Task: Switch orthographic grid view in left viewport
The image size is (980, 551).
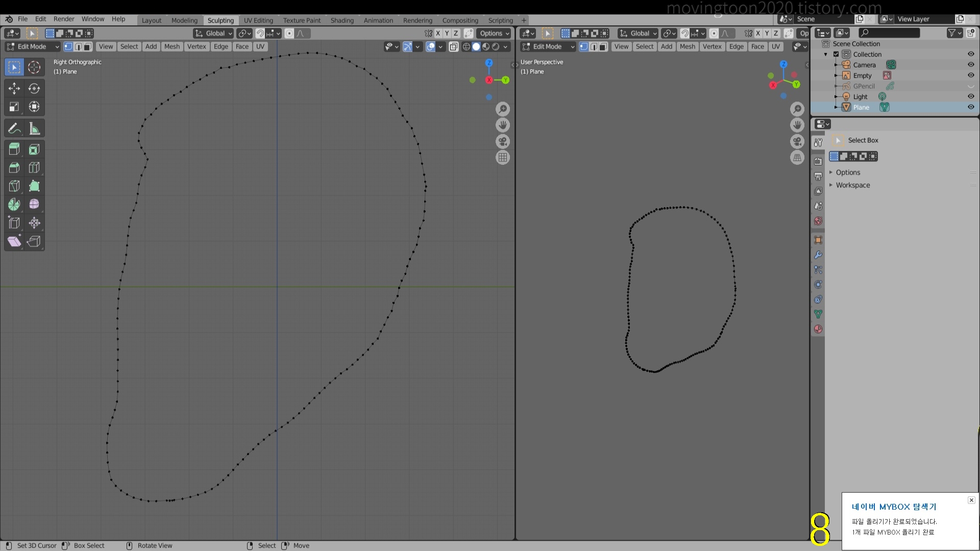Action: click(x=503, y=158)
